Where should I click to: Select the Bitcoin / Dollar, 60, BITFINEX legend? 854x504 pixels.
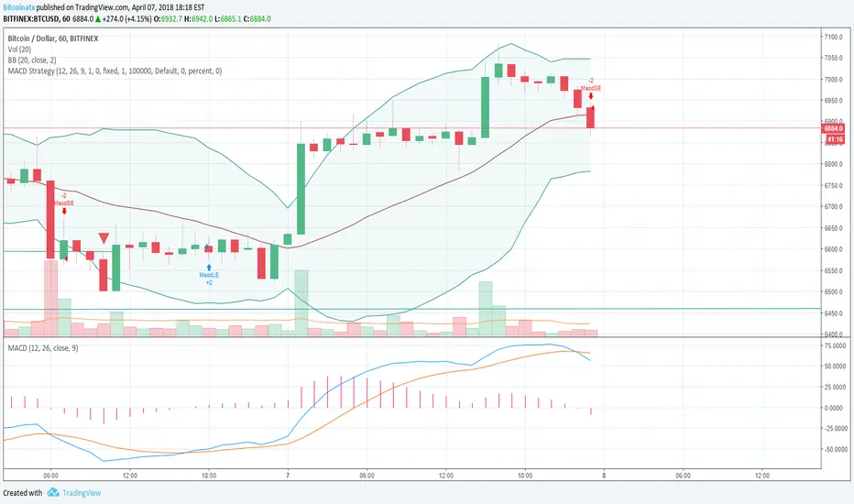click(x=53, y=38)
